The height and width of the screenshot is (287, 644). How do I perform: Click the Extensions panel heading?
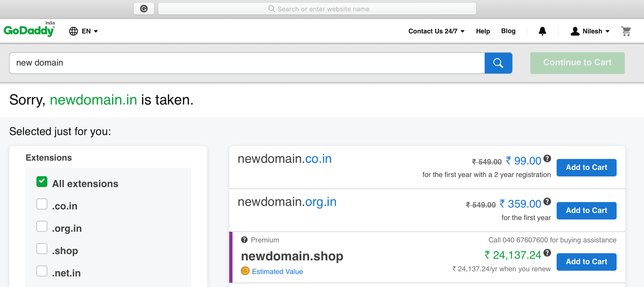coord(49,158)
